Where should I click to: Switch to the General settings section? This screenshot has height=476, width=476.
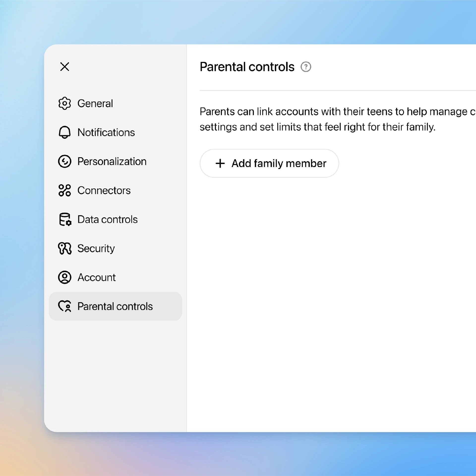click(x=95, y=103)
